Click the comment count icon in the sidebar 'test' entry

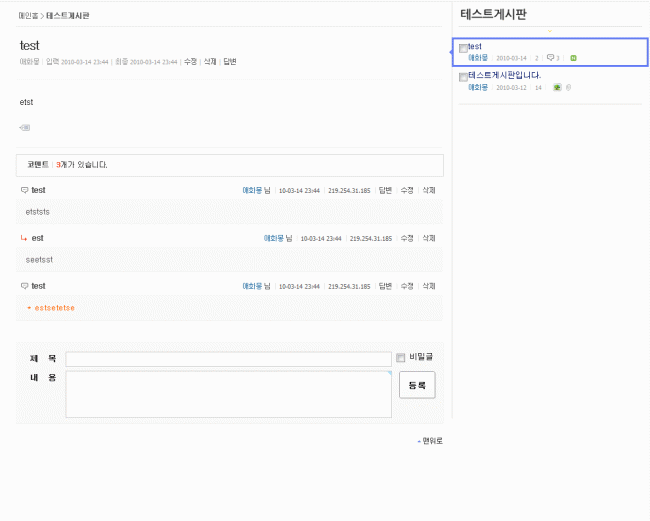[551, 58]
